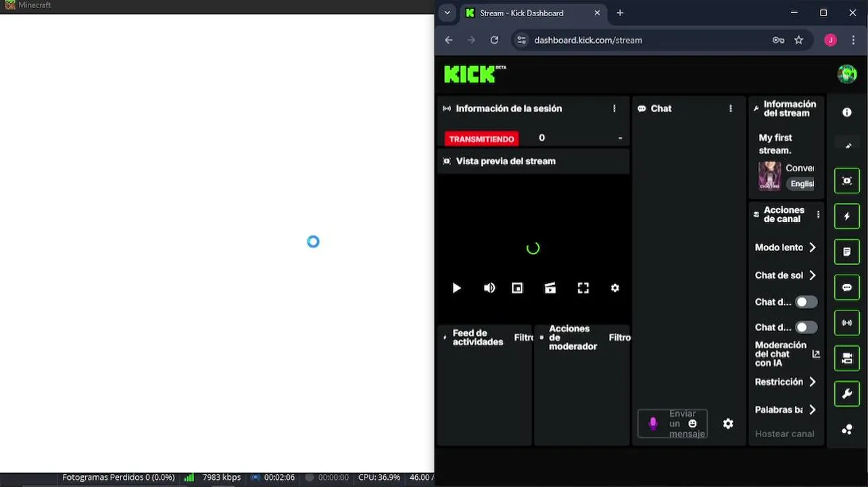The width and height of the screenshot is (868, 487).
Task: Open the chat settings gear icon
Action: (728, 424)
